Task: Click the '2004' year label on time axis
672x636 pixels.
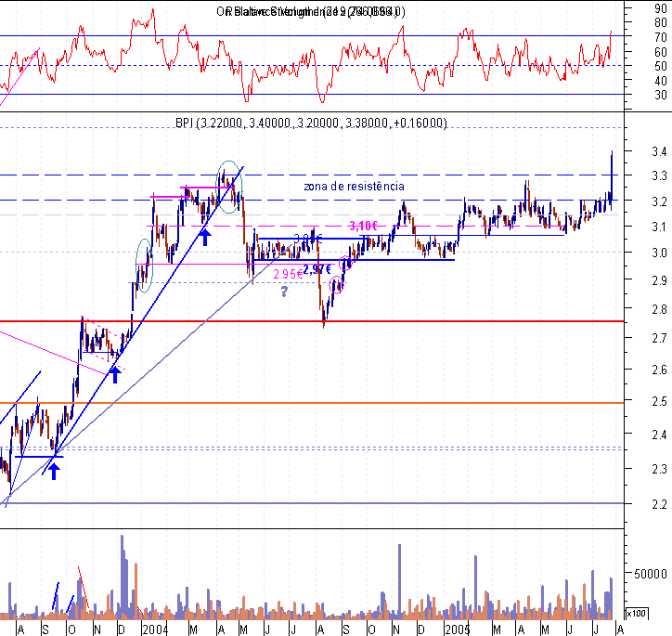Action: [x=155, y=630]
